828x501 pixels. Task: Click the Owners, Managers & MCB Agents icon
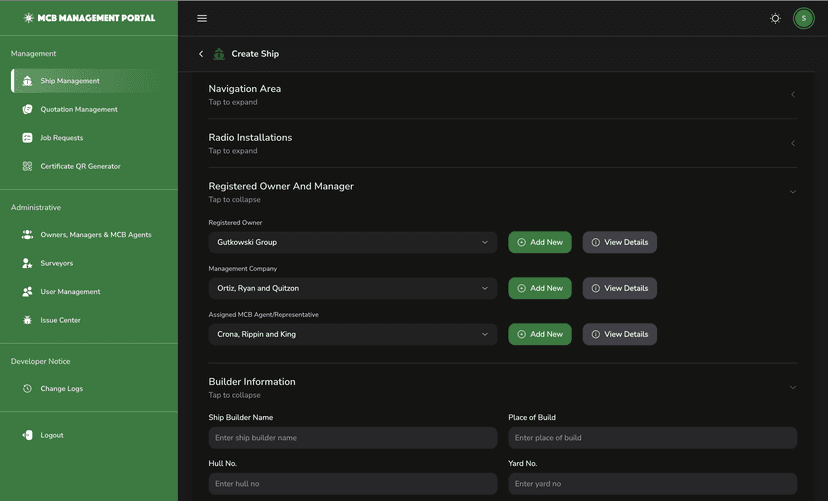pyautogui.click(x=27, y=234)
